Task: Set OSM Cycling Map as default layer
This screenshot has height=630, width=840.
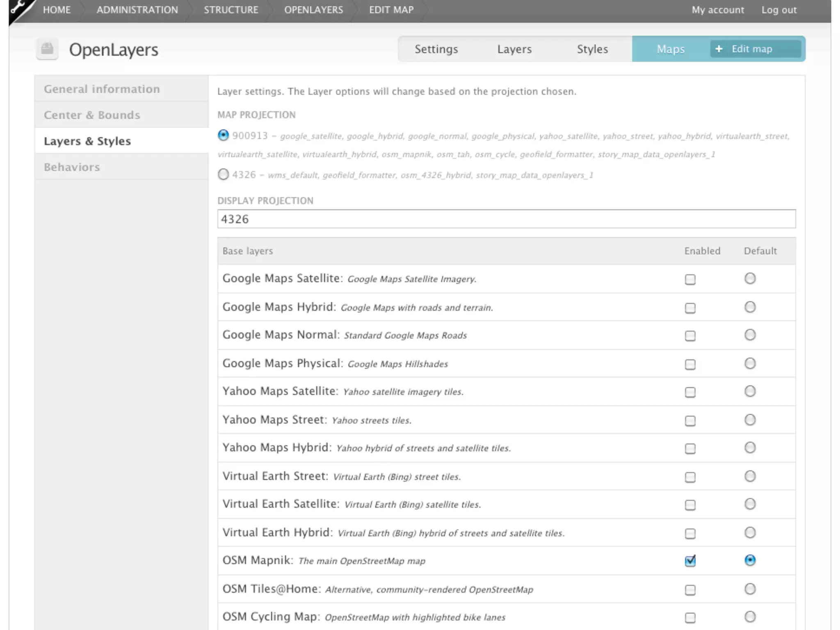Action: pos(750,617)
